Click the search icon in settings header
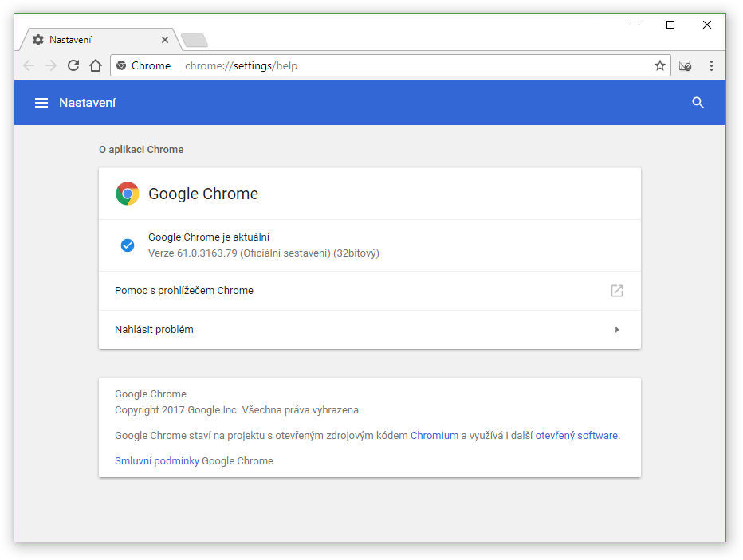The width and height of the screenshot is (743, 560). click(698, 103)
